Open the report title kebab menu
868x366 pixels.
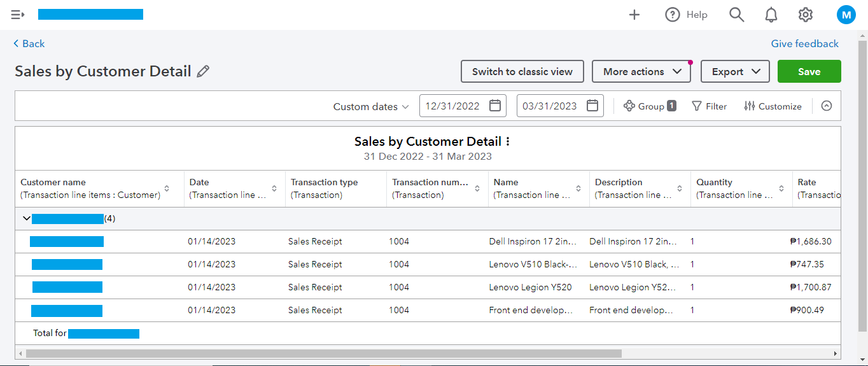[508, 141]
